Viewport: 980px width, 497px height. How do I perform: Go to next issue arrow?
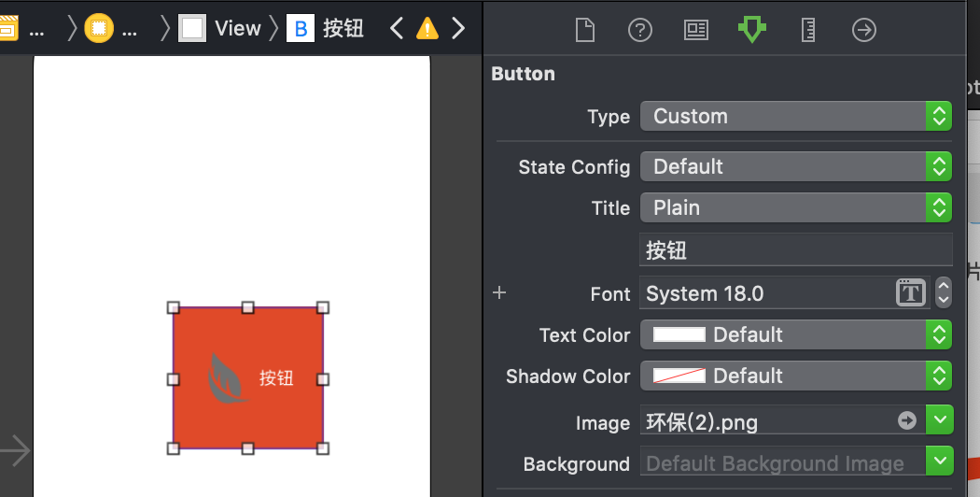(458, 28)
